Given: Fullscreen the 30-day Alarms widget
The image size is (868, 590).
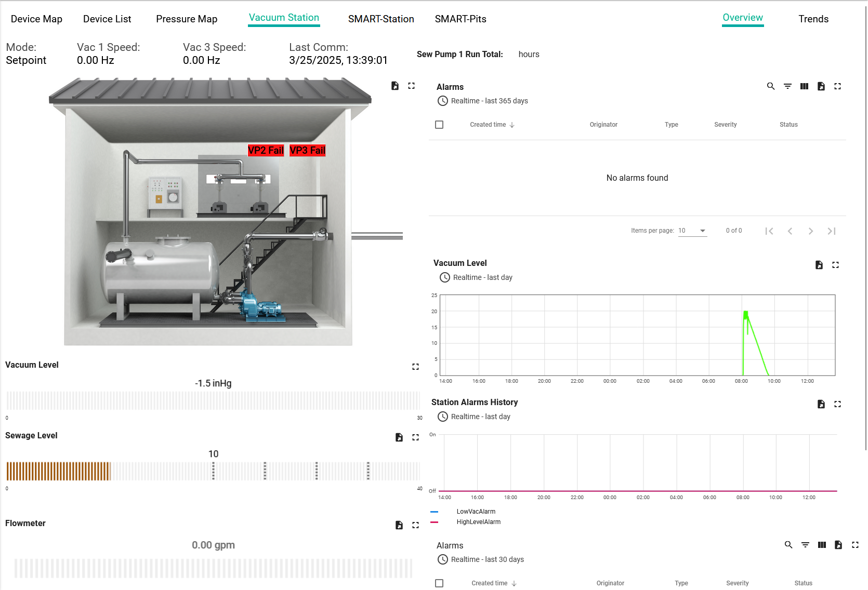Looking at the screenshot, I should (856, 545).
